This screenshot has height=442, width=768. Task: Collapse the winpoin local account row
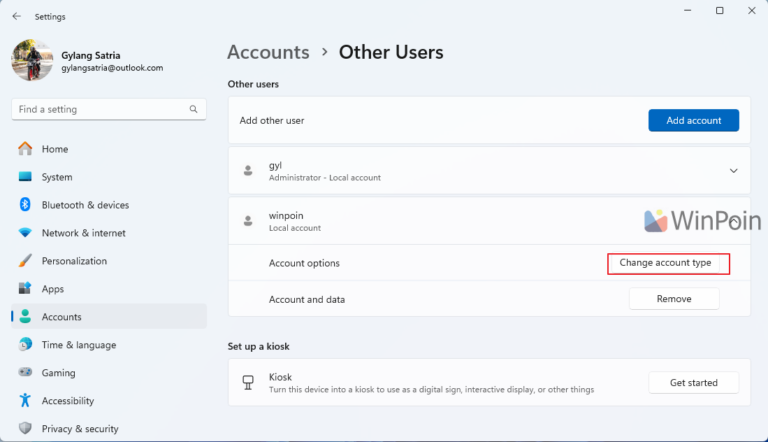pos(733,221)
